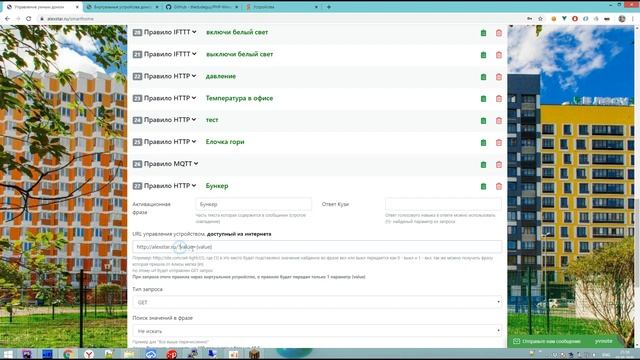
Task: Click the green copy icon for 'тест'
Action: [483, 121]
